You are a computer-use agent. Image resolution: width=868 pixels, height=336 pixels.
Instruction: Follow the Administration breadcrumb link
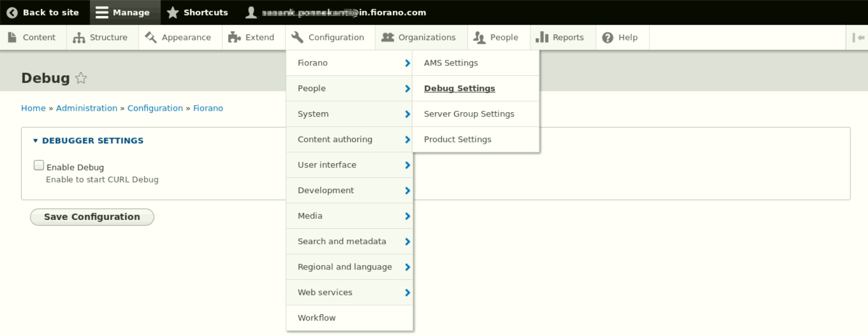87,108
